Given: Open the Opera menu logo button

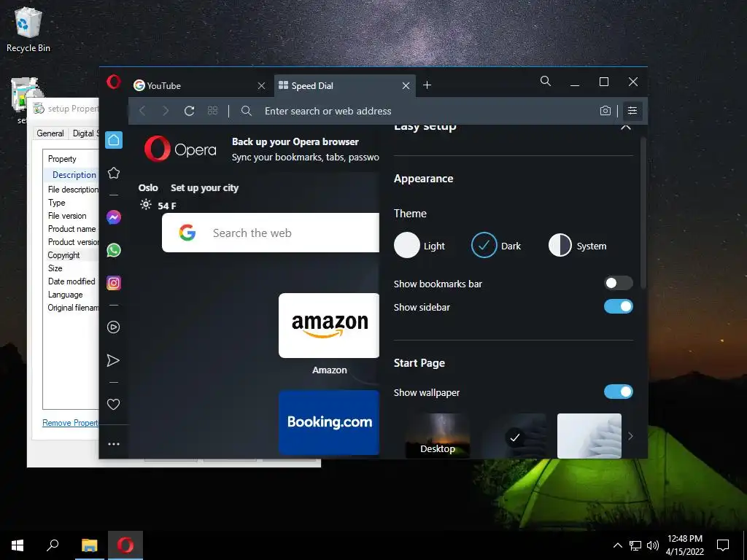Looking at the screenshot, I should click(x=113, y=82).
